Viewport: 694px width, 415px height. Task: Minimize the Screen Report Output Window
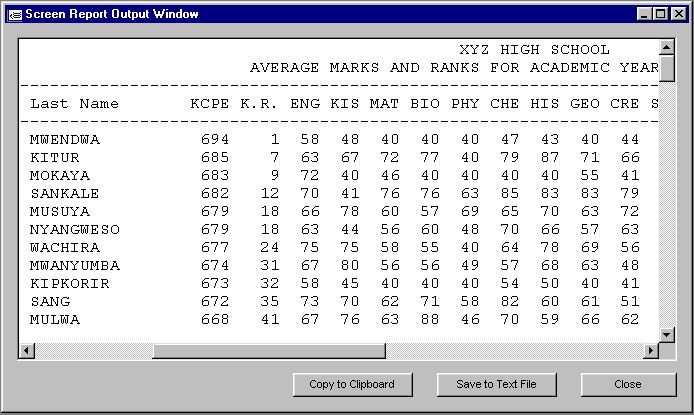(645, 14)
